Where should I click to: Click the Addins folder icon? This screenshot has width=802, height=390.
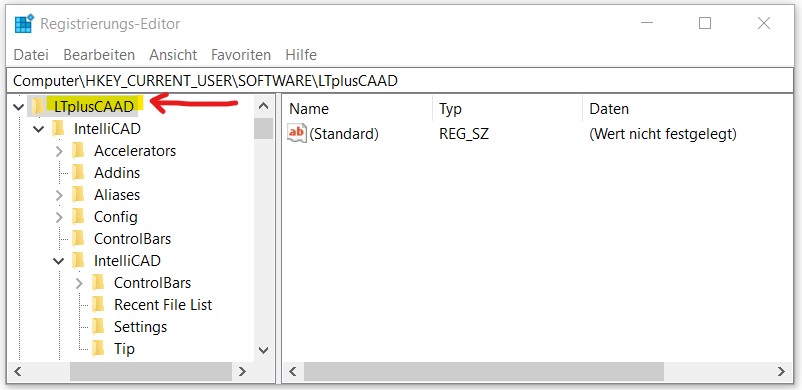(x=78, y=172)
